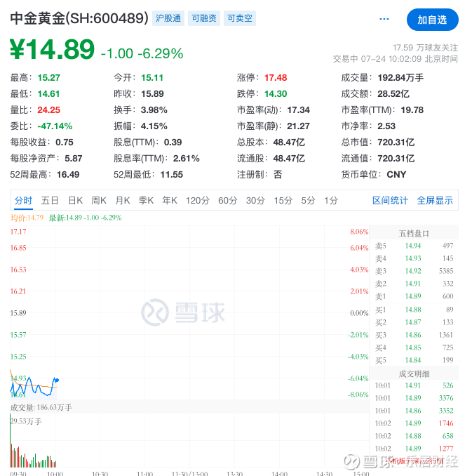
Task: Switch to the 周K chart tab
Action: coord(99,201)
